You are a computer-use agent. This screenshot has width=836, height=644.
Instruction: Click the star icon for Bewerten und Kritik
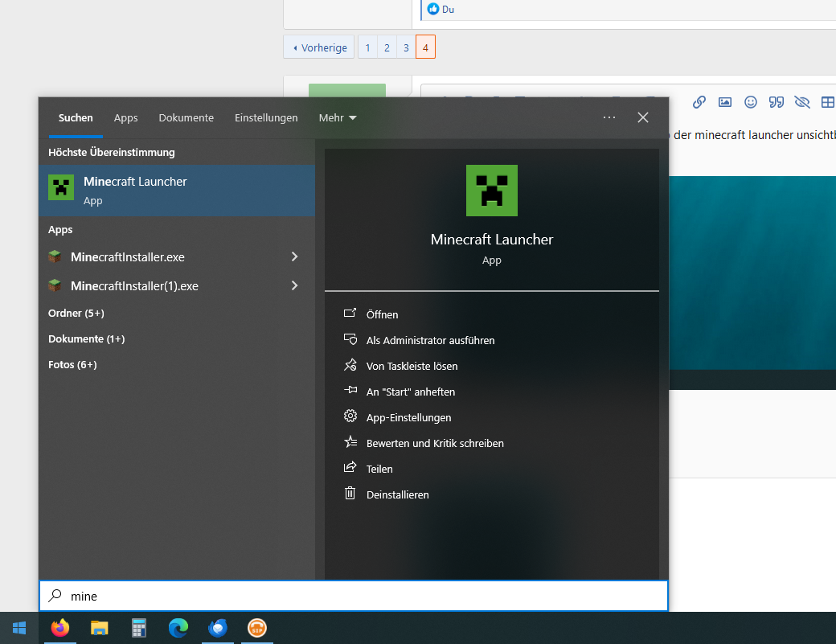[x=350, y=441]
